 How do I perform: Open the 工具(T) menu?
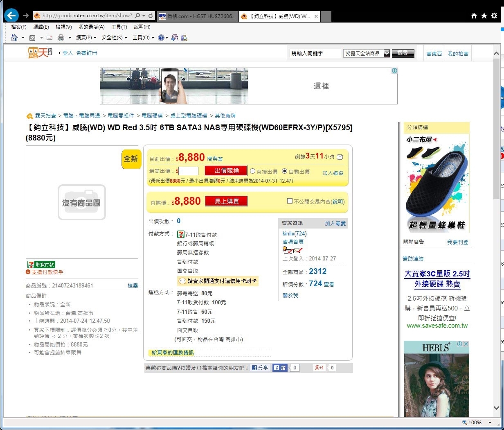click(119, 27)
